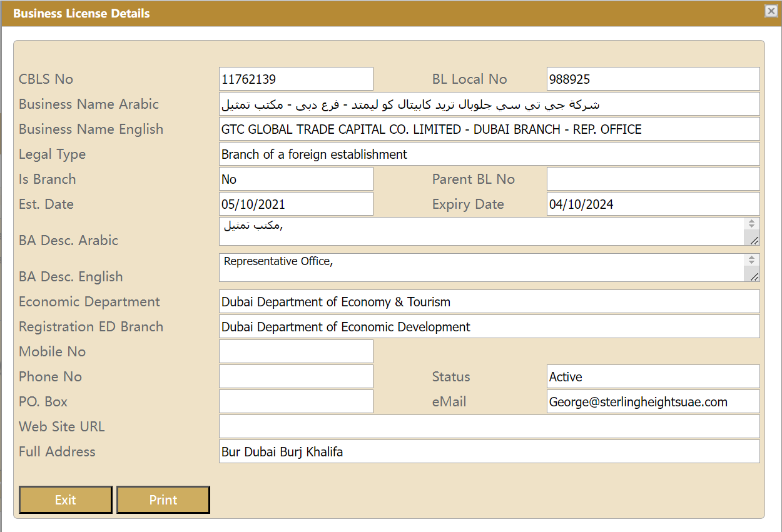Click the empty Web Site URL field
Viewport: 782px width, 532px height.
click(489, 426)
